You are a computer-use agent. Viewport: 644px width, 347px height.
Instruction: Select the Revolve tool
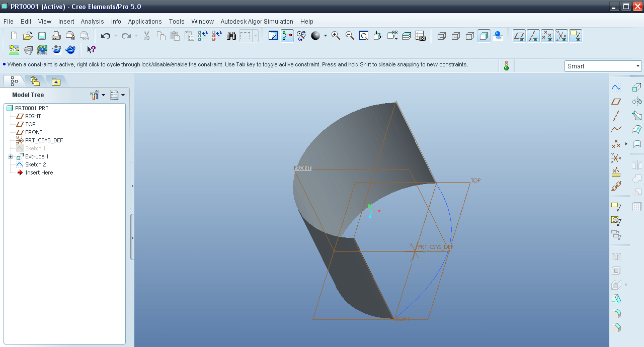637,101
